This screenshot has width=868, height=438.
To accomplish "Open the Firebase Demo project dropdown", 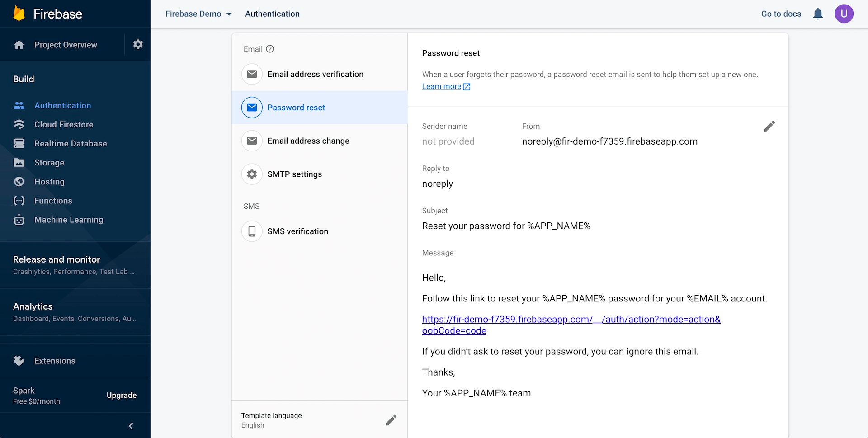I will pyautogui.click(x=198, y=14).
